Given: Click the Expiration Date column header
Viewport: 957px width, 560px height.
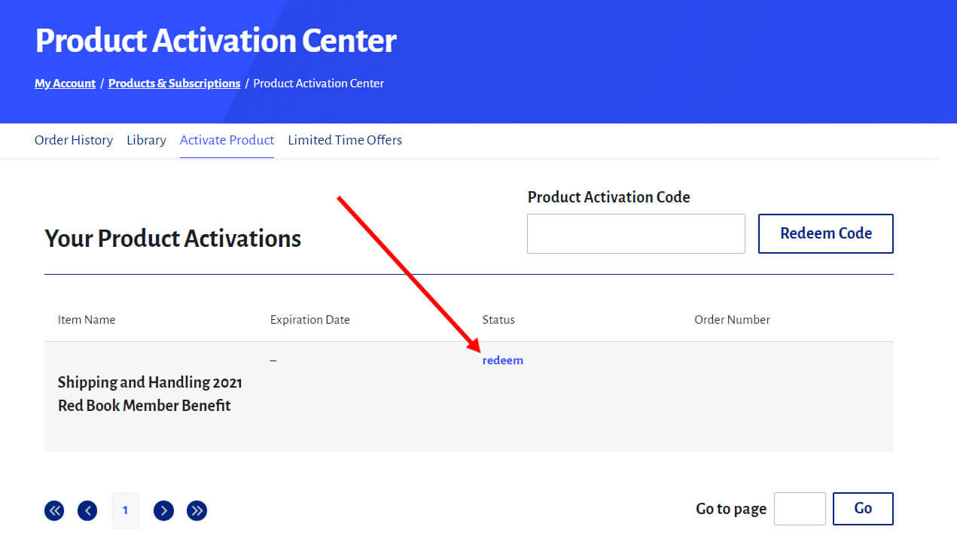Looking at the screenshot, I should 309,320.
